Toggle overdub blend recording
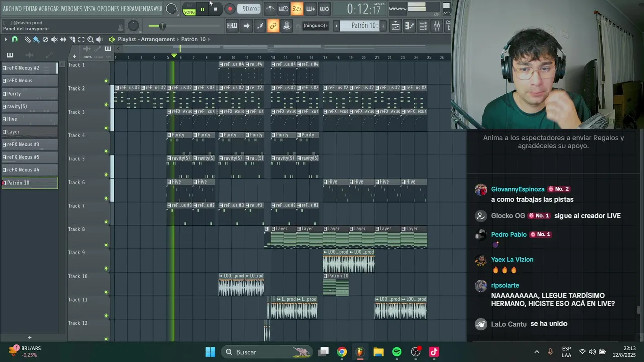 click(x=311, y=9)
